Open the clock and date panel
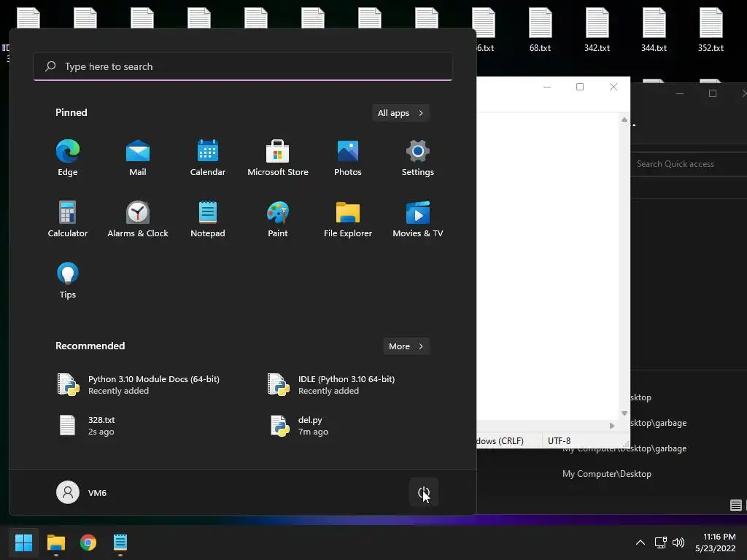Image resolution: width=747 pixels, height=560 pixels. click(716, 542)
